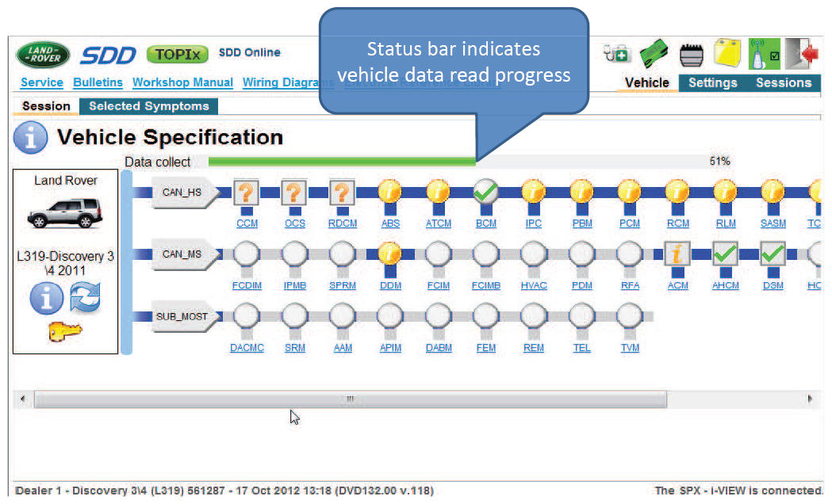Open the Sessions tab
Image resolution: width=832 pixels, height=504 pixels.
[783, 82]
